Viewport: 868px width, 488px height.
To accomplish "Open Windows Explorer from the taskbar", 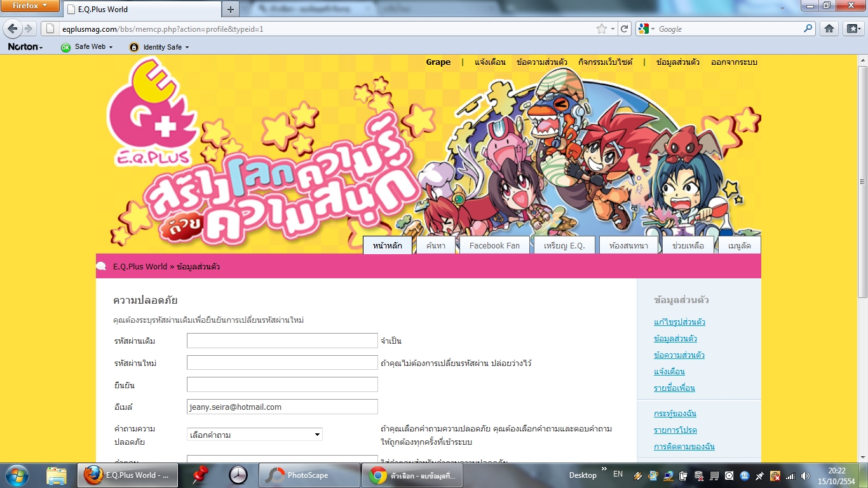I will [x=56, y=475].
